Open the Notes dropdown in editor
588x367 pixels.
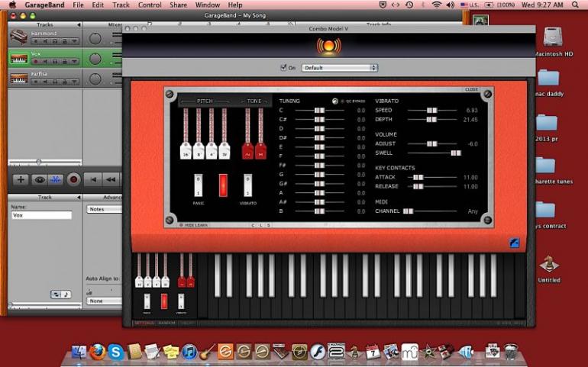point(105,209)
